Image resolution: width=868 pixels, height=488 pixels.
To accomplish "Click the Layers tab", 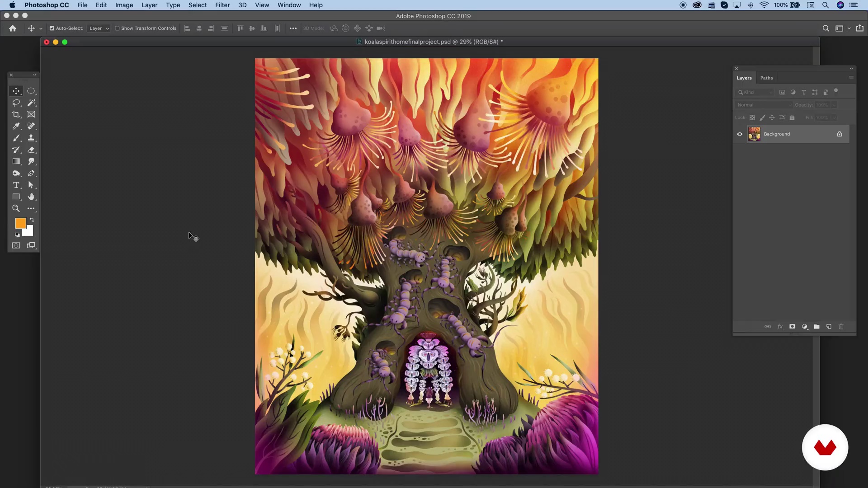I will tap(744, 78).
